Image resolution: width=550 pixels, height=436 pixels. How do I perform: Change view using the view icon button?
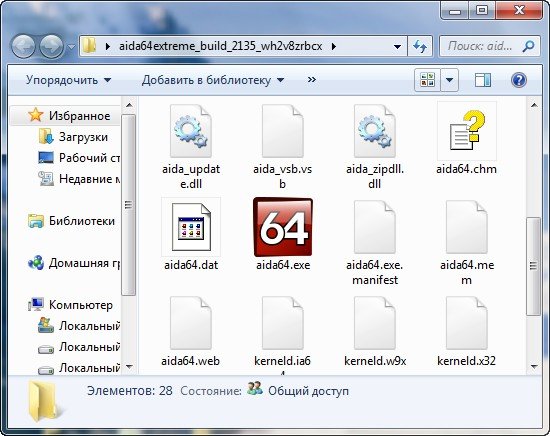tap(427, 80)
